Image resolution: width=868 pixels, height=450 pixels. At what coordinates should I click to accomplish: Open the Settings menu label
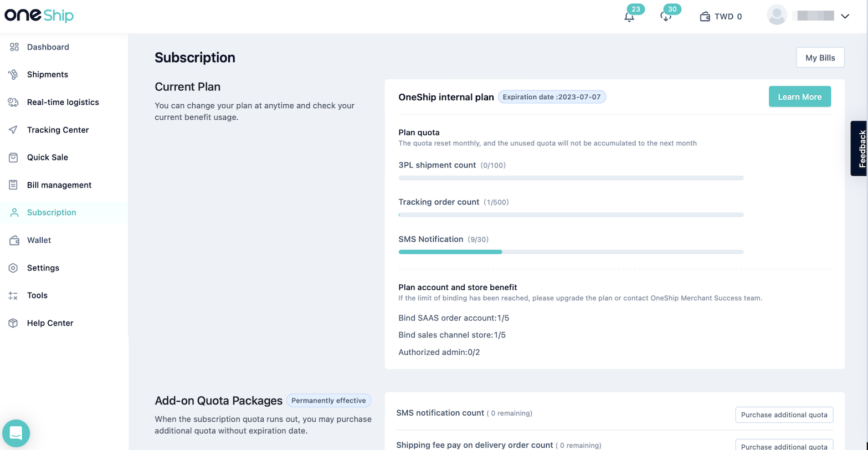(43, 268)
